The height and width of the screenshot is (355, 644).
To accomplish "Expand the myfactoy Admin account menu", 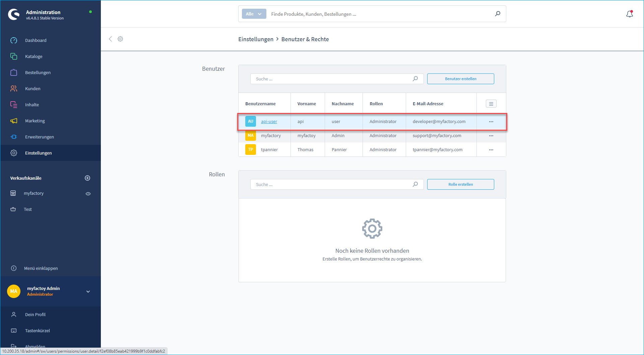I will 88,291.
